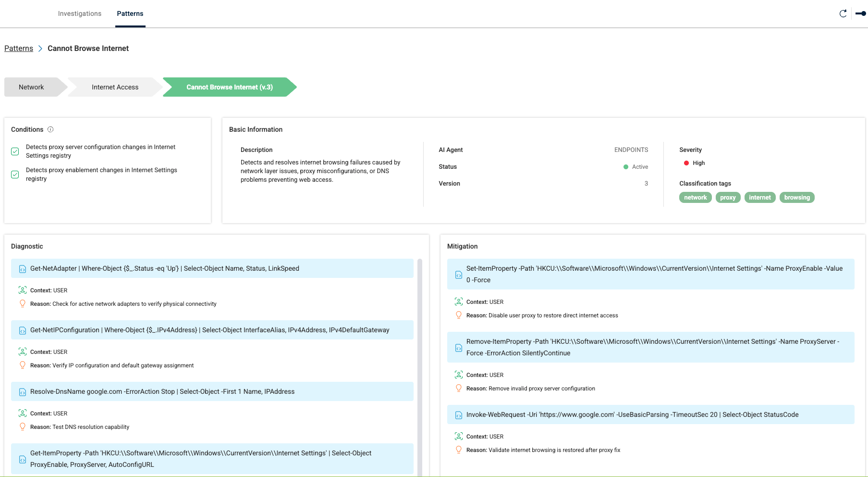The image size is (868, 477).
Task: Click the proxy classification tag
Action: point(728,198)
